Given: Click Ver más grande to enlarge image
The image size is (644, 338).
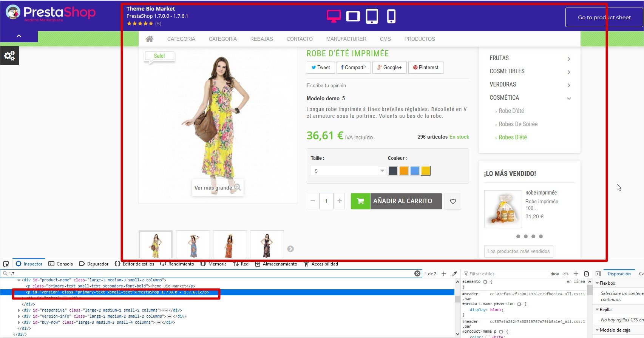Looking at the screenshot, I should coord(218,188).
